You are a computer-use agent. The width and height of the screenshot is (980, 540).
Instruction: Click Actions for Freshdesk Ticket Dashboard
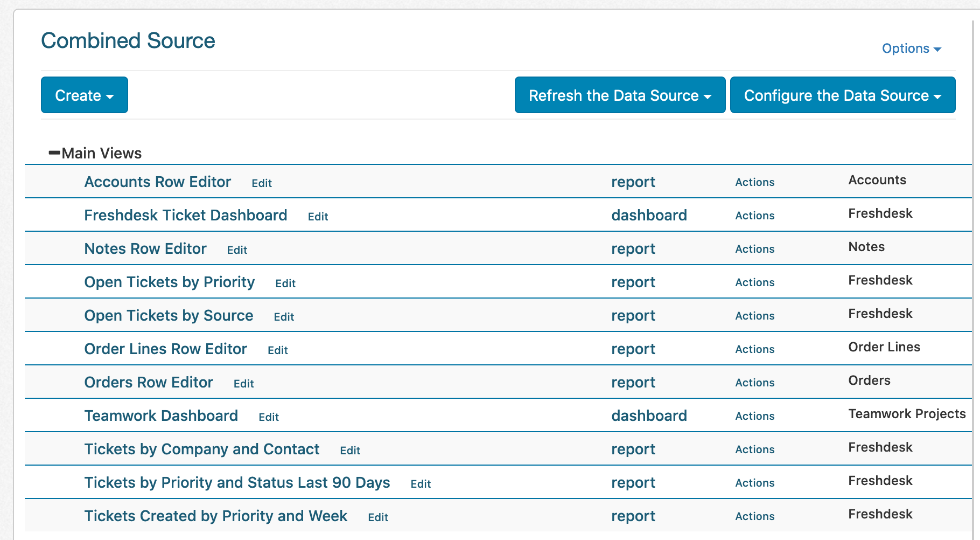click(x=754, y=216)
